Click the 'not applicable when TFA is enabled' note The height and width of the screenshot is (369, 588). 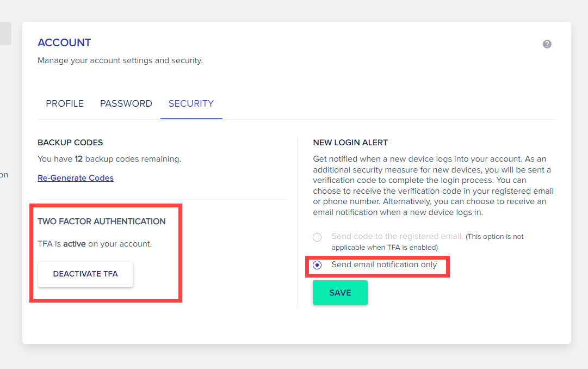coord(428,242)
